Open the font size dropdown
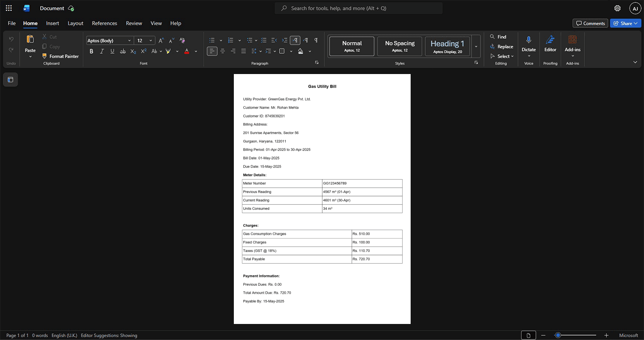The height and width of the screenshot is (340, 644). point(151,41)
